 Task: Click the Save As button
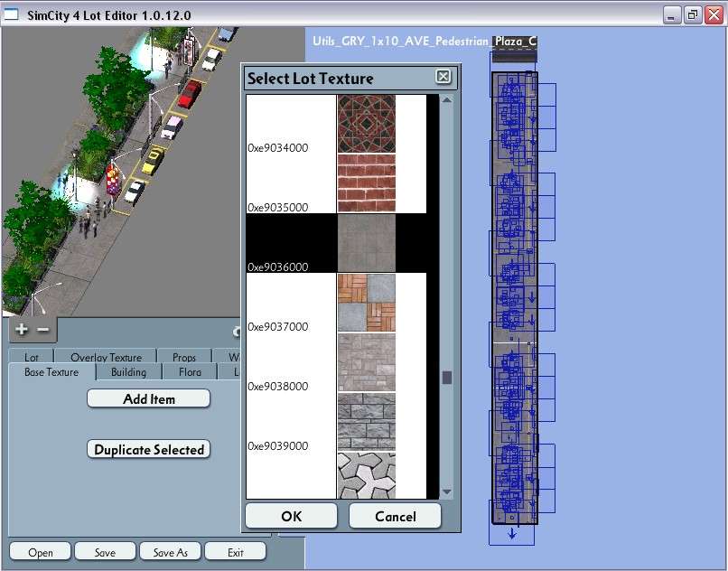(x=170, y=552)
